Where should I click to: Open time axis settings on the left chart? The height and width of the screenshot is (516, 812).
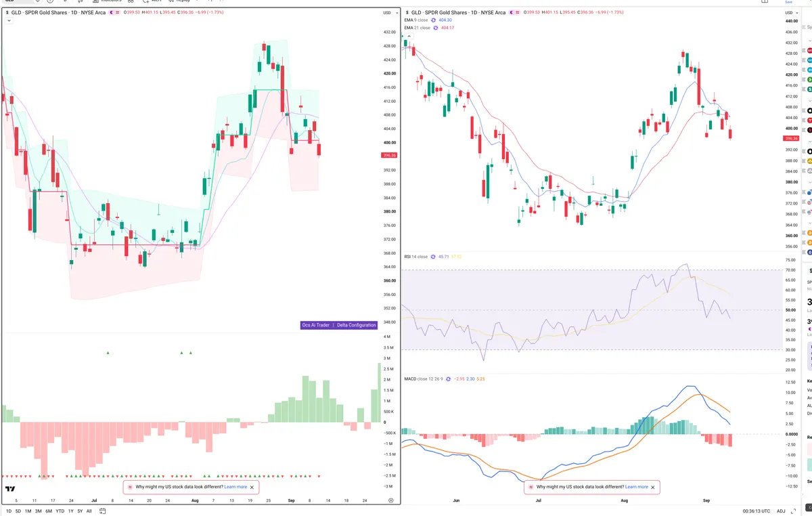390,500
